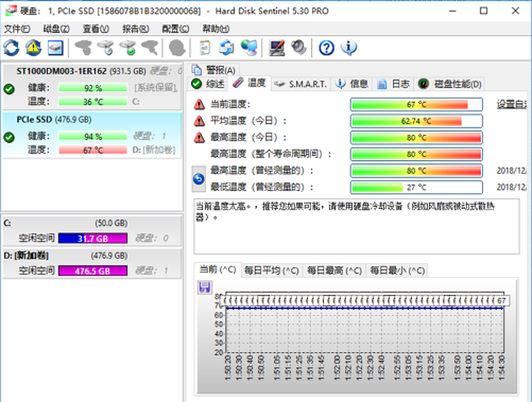Viewport: 532px width, 402px height.
Task: Select the 当前 (^C) graph tab
Action: [217, 269]
